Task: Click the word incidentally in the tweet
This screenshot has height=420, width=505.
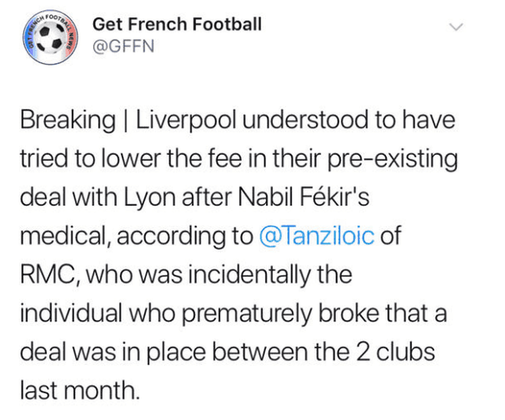Action: [x=250, y=276]
